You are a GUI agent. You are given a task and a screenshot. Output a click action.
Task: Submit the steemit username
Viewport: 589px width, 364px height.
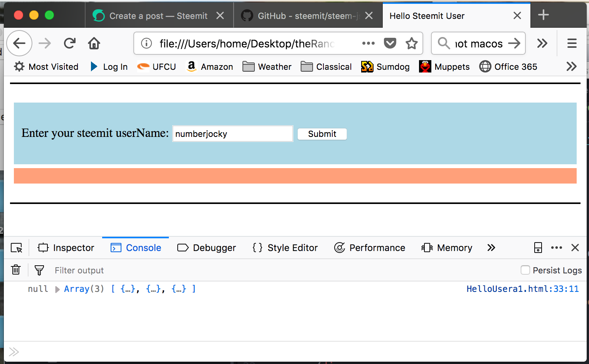(322, 134)
